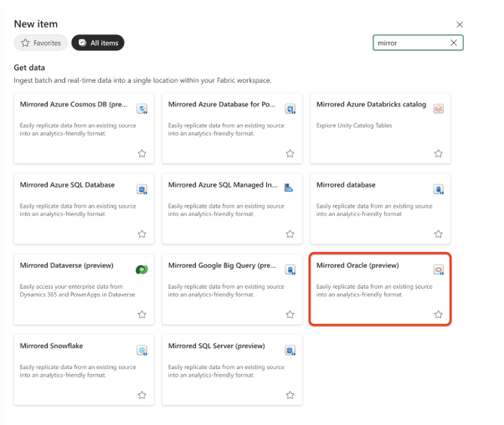Click the Mirrored Snowflake icon
Screen dimensions: 504x425
point(142,349)
